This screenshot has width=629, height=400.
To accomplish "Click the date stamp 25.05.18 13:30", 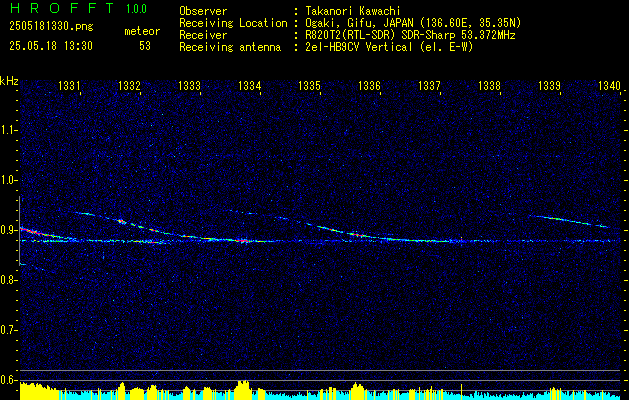I will (x=51, y=46).
